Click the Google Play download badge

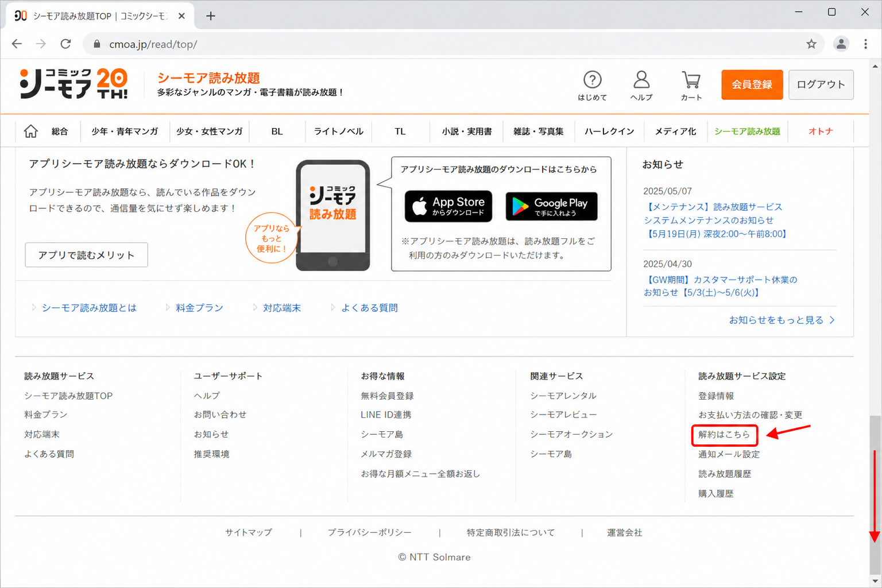(551, 206)
